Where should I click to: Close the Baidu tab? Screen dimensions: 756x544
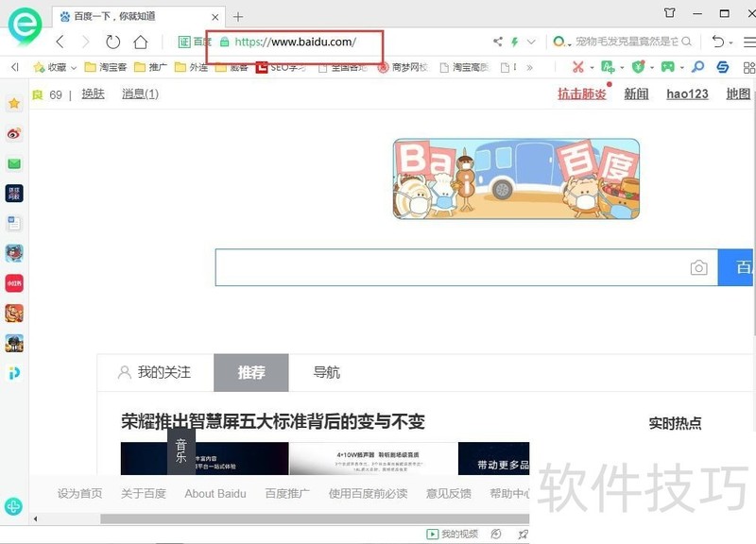point(215,17)
